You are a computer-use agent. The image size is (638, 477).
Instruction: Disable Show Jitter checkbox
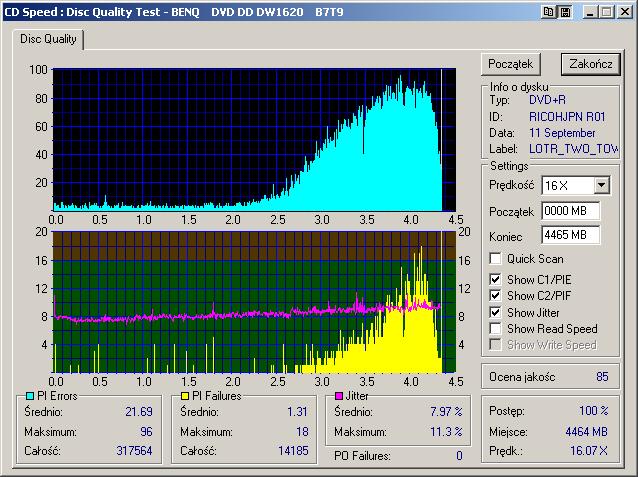[x=495, y=313]
